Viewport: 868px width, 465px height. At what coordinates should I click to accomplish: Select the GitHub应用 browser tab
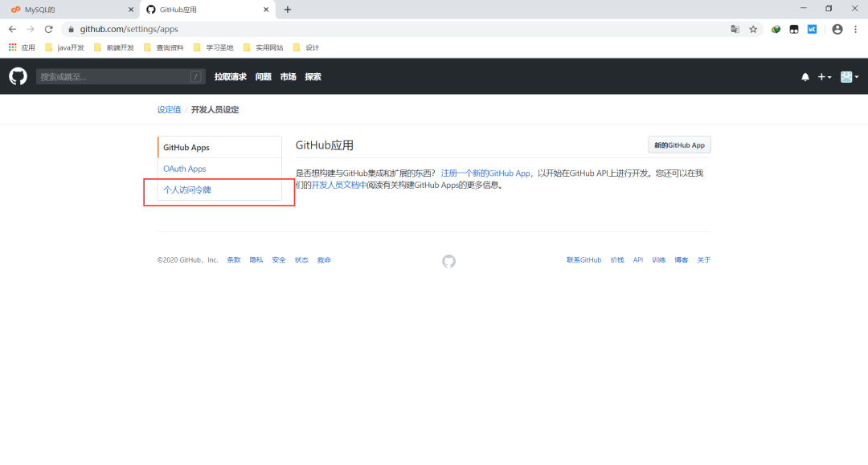[x=207, y=10]
